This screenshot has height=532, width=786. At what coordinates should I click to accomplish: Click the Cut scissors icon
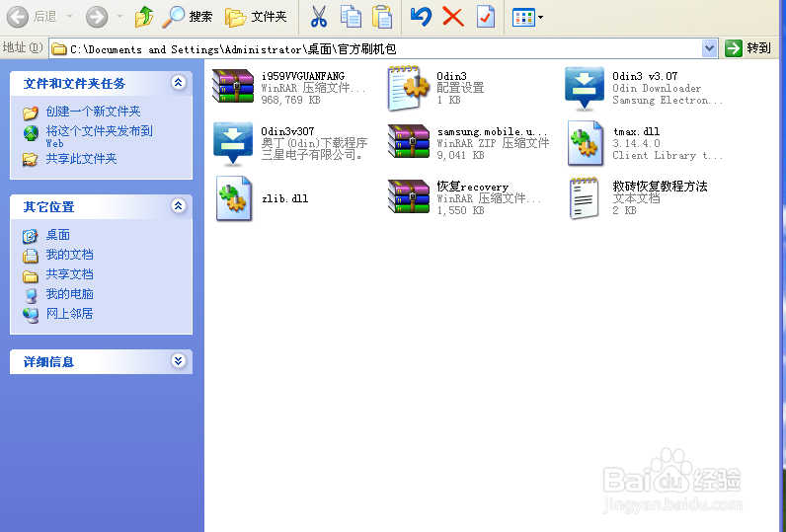coord(318,17)
